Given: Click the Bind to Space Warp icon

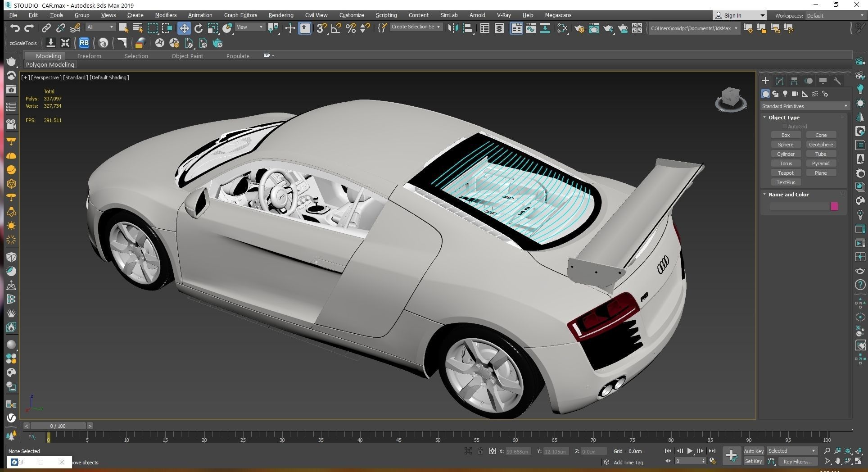Looking at the screenshot, I should 75,28.
